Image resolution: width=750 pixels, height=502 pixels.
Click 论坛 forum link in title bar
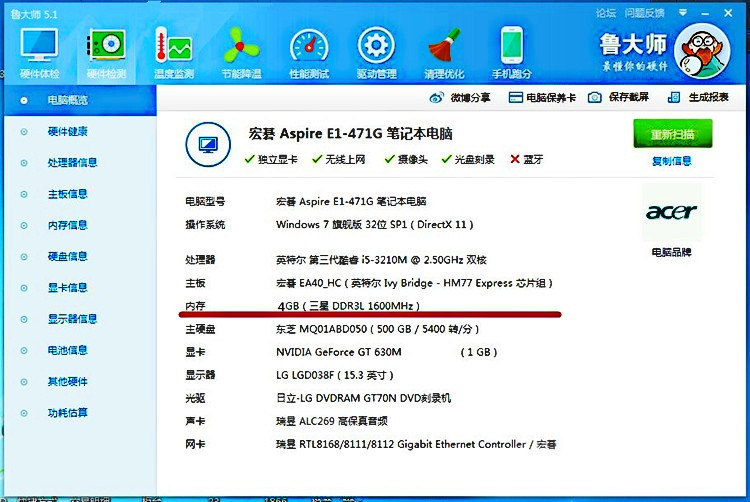606,13
